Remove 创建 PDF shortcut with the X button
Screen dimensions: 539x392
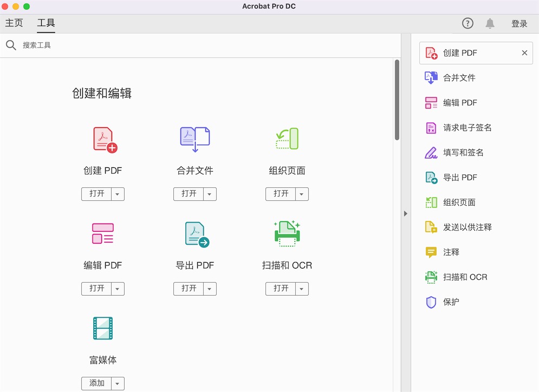click(524, 53)
